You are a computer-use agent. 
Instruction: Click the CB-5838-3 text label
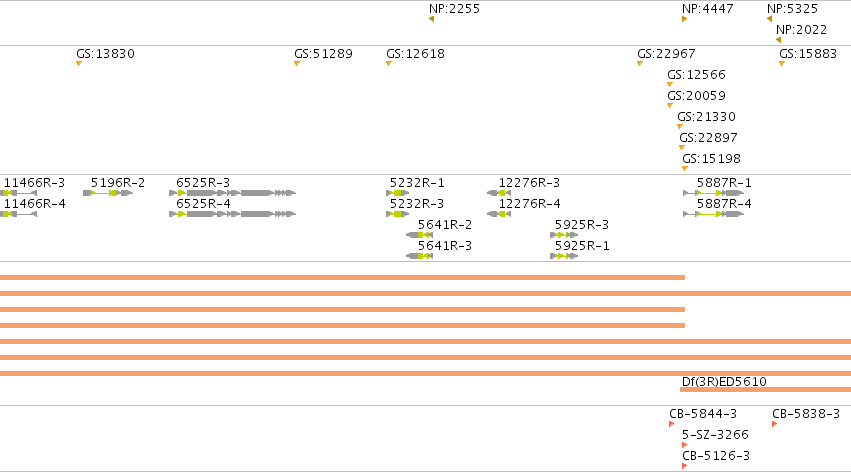806,414
